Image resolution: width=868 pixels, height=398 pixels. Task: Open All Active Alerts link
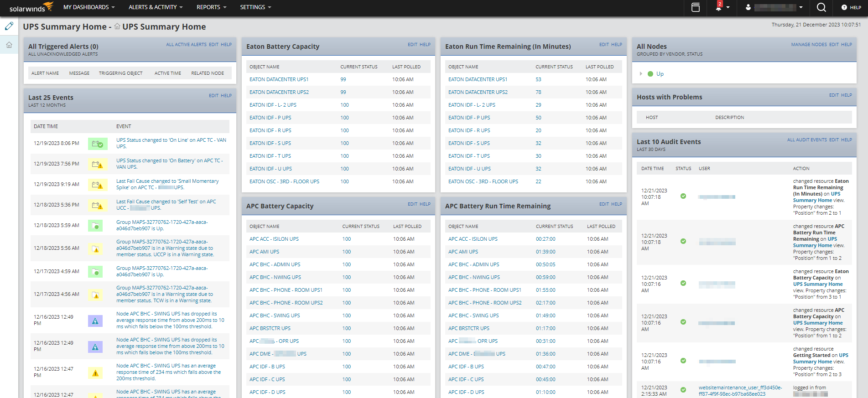[186, 45]
